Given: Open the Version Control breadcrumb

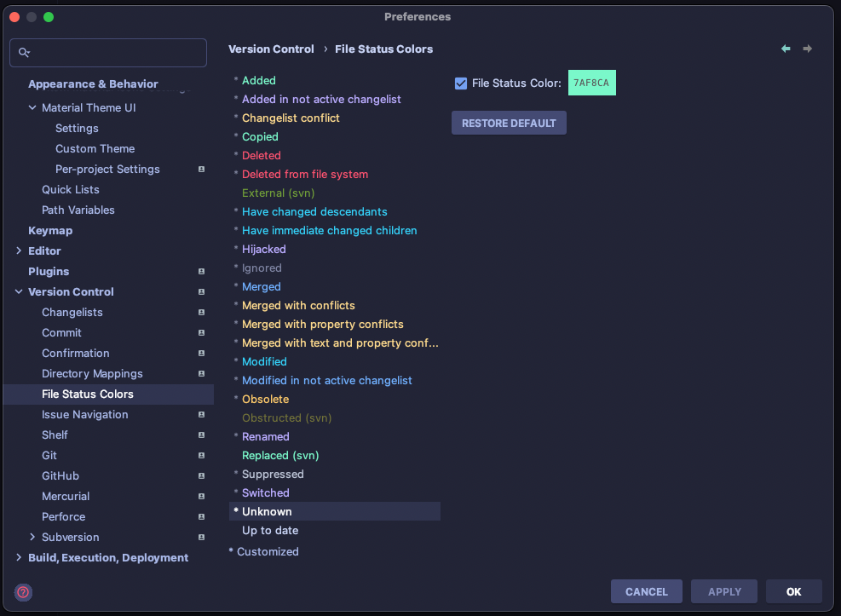Looking at the screenshot, I should [x=271, y=49].
